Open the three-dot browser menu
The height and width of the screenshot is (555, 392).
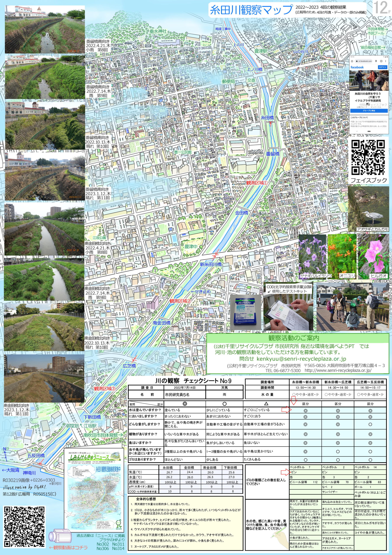[386, 61]
